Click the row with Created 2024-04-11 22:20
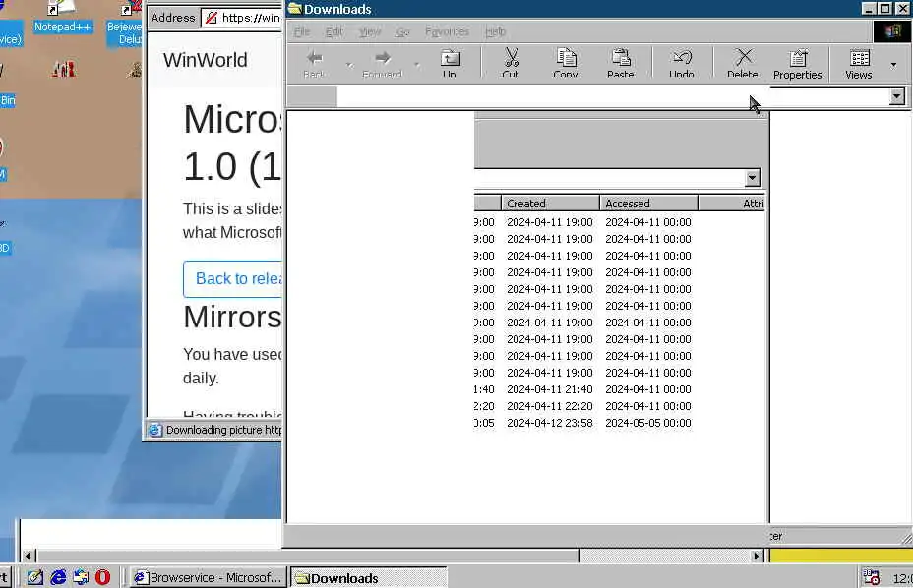Screen dimensions: 913x588 pos(582,406)
